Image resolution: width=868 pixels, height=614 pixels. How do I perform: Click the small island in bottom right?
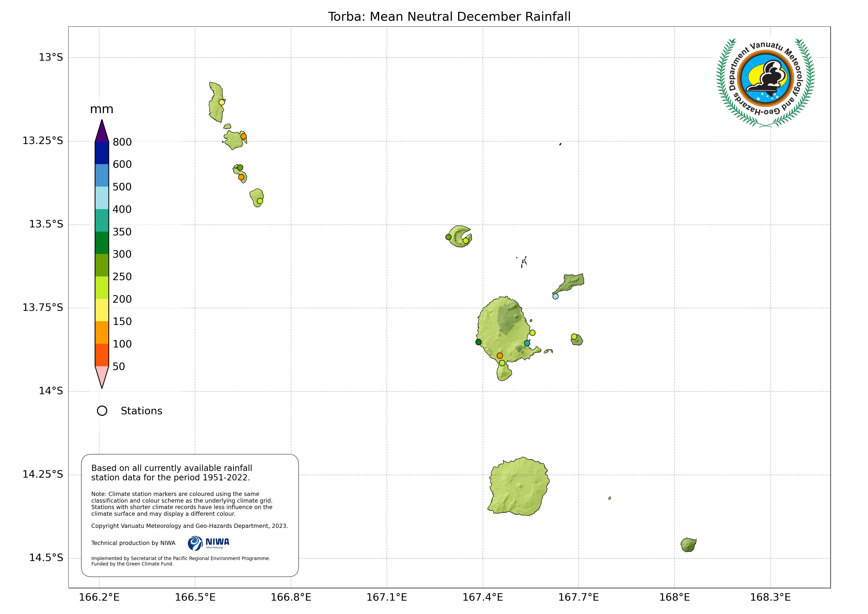pyautogui.click(x=688, y=545)
